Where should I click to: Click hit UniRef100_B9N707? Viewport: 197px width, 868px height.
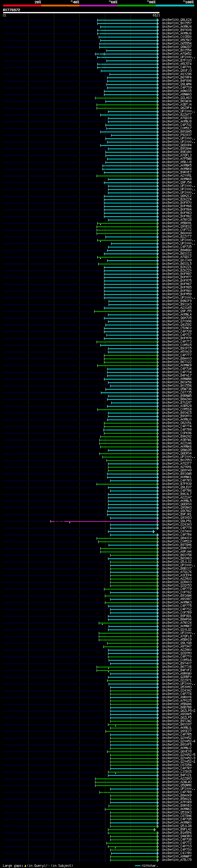177,548
